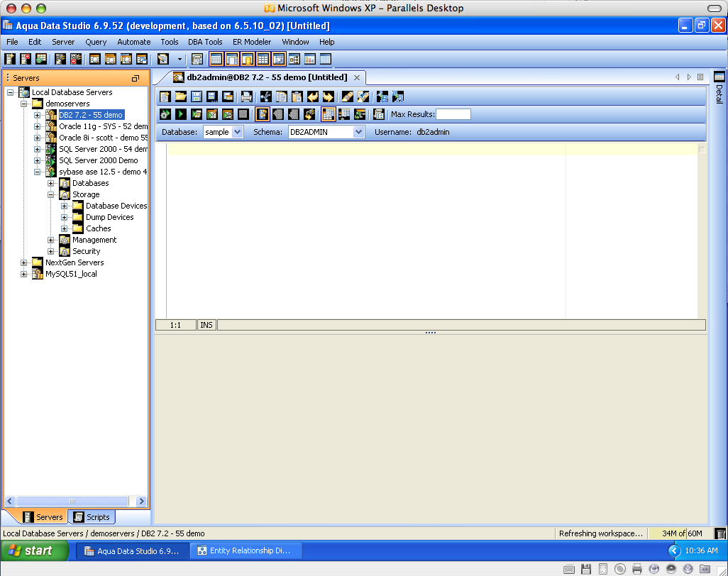Image resolution: width=728 pixels, height=576 pixels.
Task: Click the Reconnect plug icon in query toolbar
Action: click(309, 114)
